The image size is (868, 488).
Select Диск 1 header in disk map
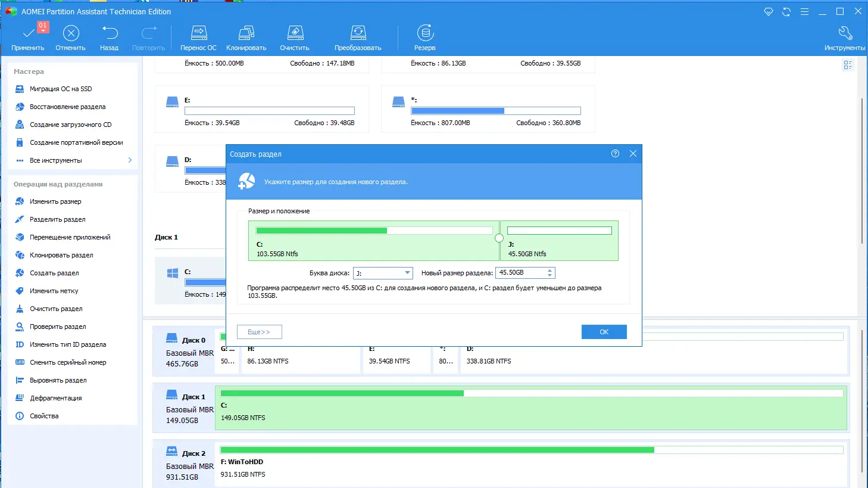coord(184,408)
